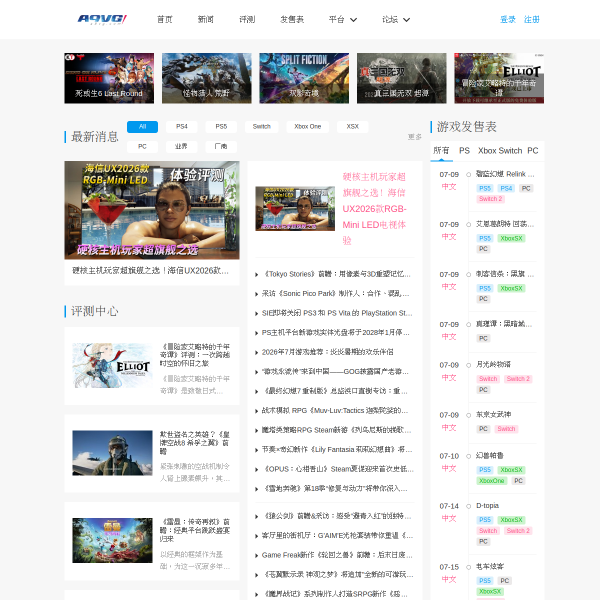Open the GOG 游戏永流传 news item
This screenshot has width=600, height=600.
pos(335,372)
